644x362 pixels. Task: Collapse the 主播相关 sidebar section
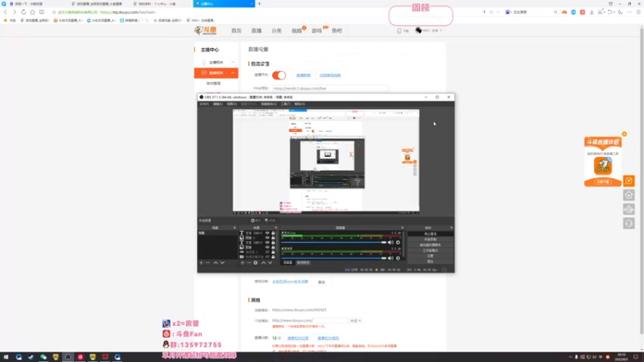click(233, 63)
